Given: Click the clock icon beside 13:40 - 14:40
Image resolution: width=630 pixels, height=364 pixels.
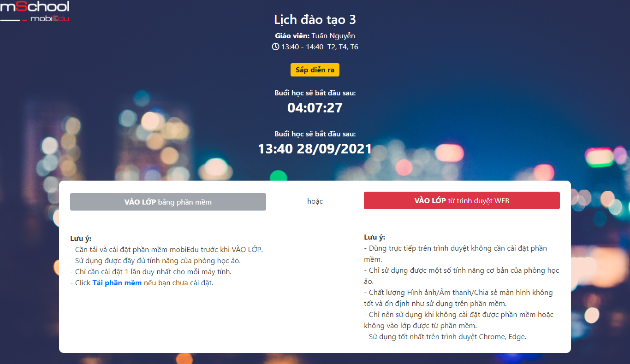Looking at the screenshot, I should point(275,47).
